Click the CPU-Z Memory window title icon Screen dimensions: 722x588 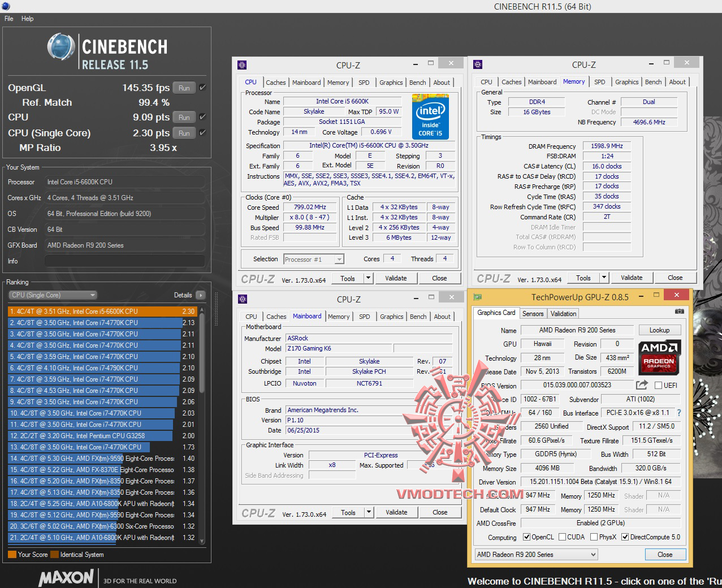[478, 64]
